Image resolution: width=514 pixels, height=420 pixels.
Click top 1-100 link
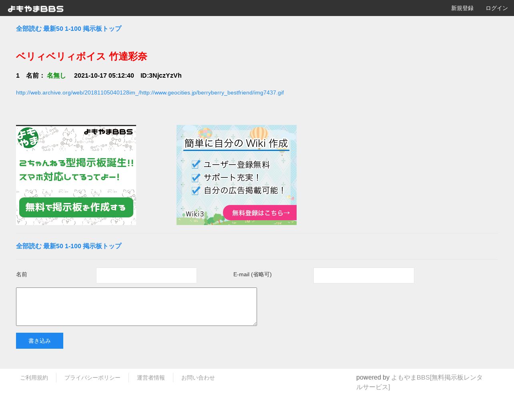(x=73, y=29)
